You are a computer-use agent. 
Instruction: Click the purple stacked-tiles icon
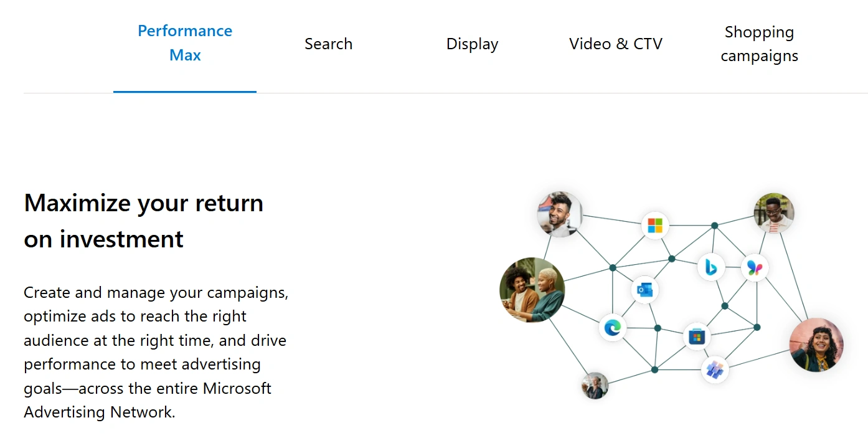[714, 369]
